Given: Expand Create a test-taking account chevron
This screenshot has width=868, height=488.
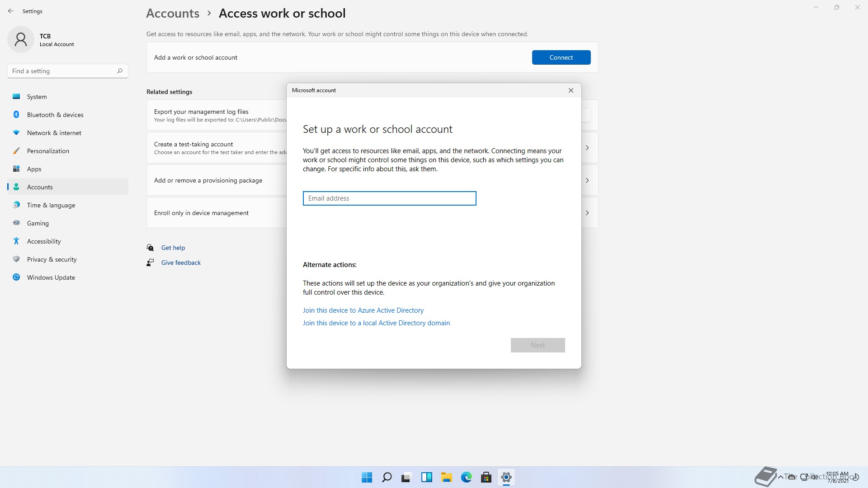Looking at the screenshot, I should pyautogui.click(x=587, y=148).
